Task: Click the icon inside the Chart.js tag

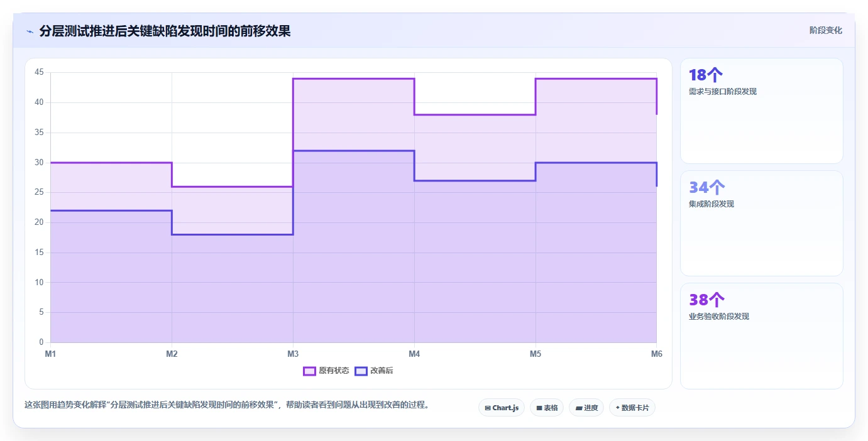Action: 488,408
